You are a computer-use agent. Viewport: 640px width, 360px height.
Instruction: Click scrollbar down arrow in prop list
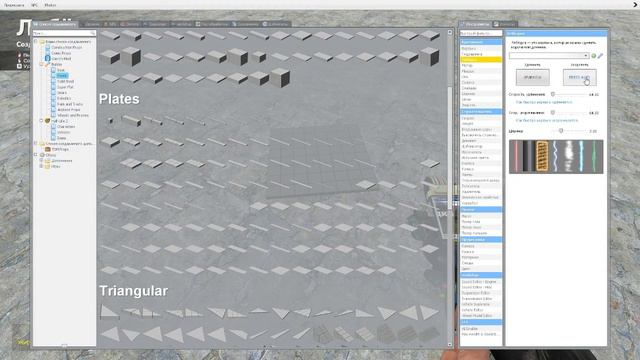(450, 345)
